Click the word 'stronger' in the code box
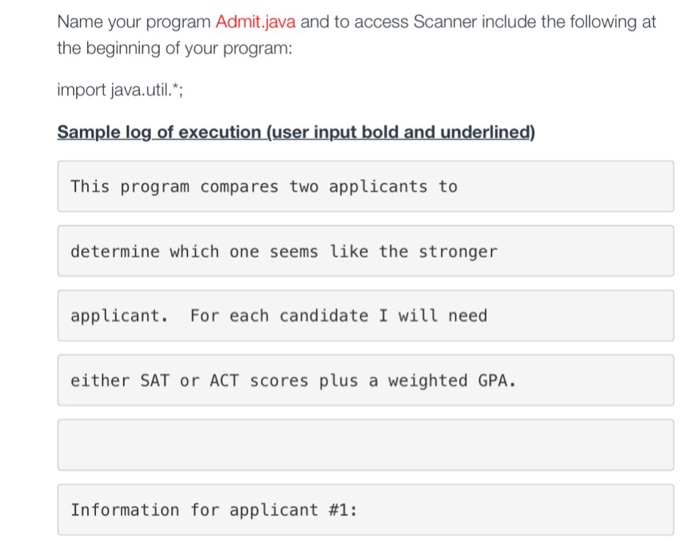 coord(458,251)
